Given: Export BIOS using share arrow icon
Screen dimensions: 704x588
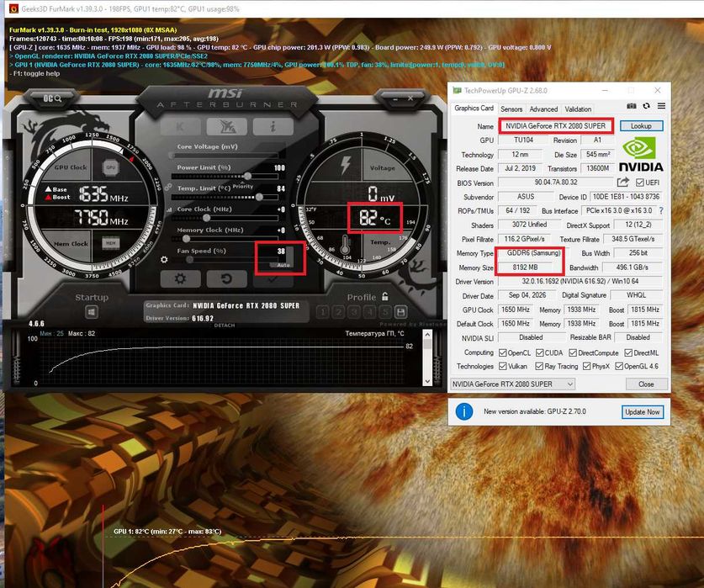Looking at the screenshot, I should click(x=622, y=182).
